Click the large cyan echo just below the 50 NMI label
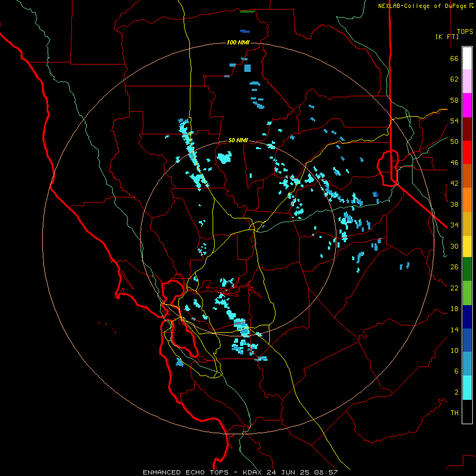The width and height of the screenshot is (476, 476). point(224,158)
